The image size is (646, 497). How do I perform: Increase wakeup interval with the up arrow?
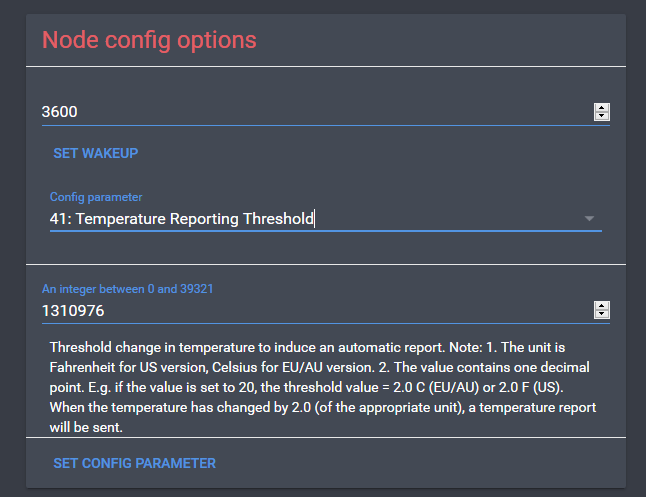coord(602,108)
